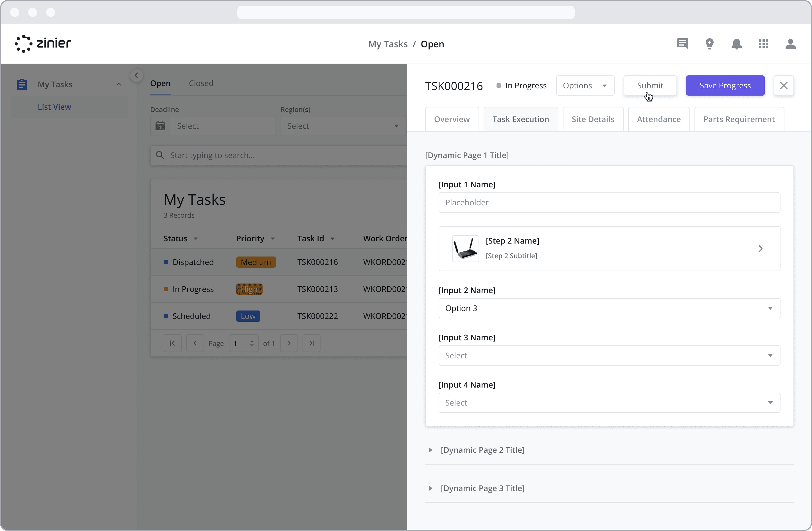Click the Dispatched status cell

pyautogui.click(x=189, y=262)
